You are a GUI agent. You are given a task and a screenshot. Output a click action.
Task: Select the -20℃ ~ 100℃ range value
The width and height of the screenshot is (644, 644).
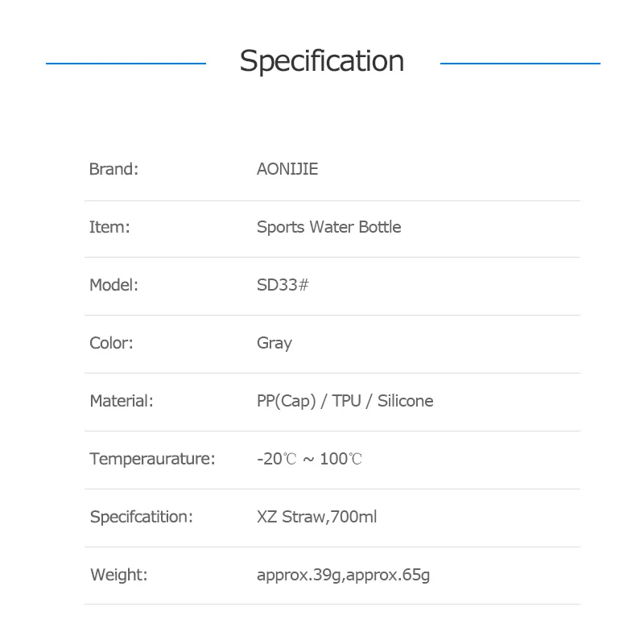coord(310,459)
